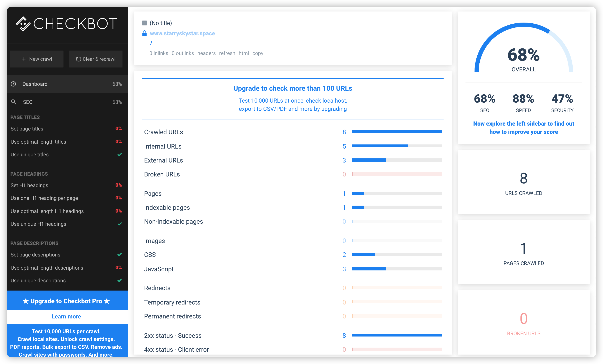Viewport: 603px width, 364px height.
Task: Select Set page titles rule
Action: point(66,129)
